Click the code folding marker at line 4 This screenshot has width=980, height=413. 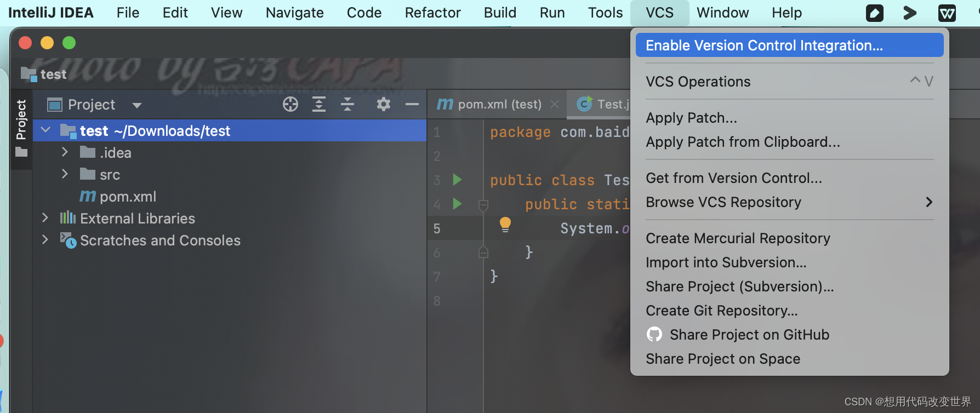click(x=483, y=205)
